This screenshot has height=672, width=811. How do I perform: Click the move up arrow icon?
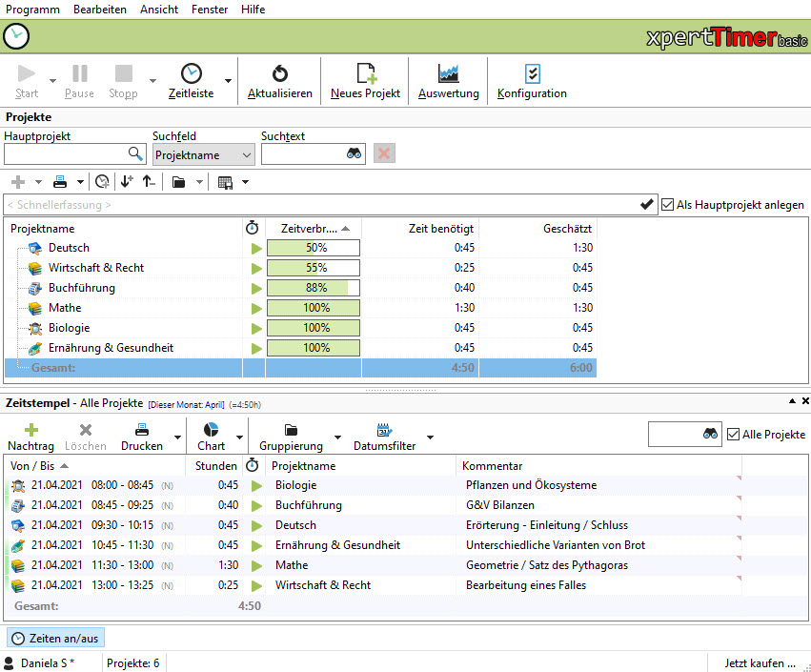click(149, 181)
